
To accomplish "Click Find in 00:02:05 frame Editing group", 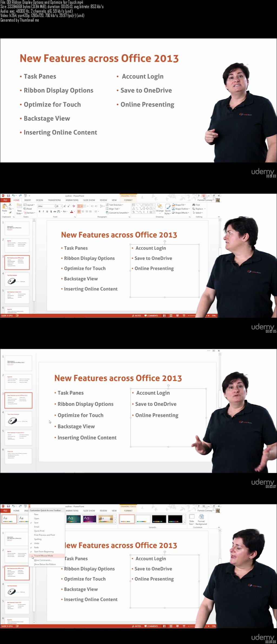I will pyautogui.click(x=196, y=205).
